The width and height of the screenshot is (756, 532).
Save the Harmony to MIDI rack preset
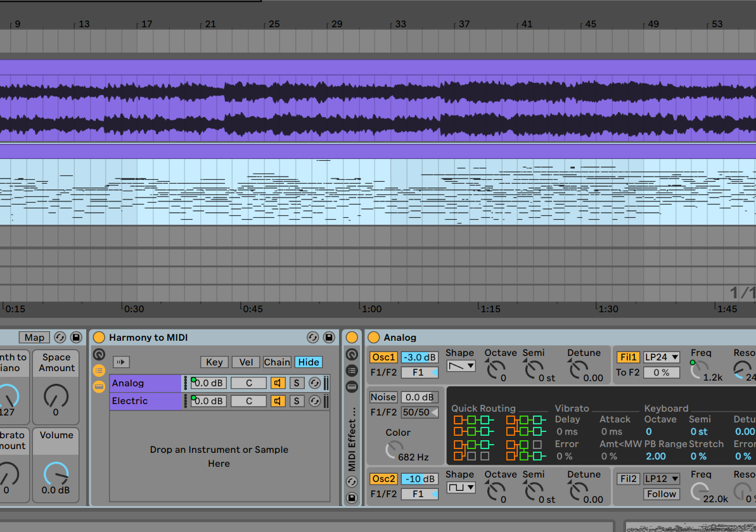(x=329, y=338)
